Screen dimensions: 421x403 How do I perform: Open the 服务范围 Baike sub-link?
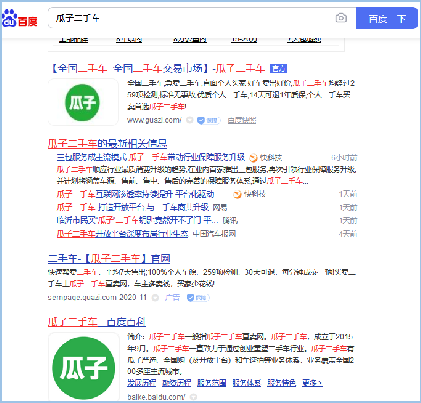tap(211, 383)
